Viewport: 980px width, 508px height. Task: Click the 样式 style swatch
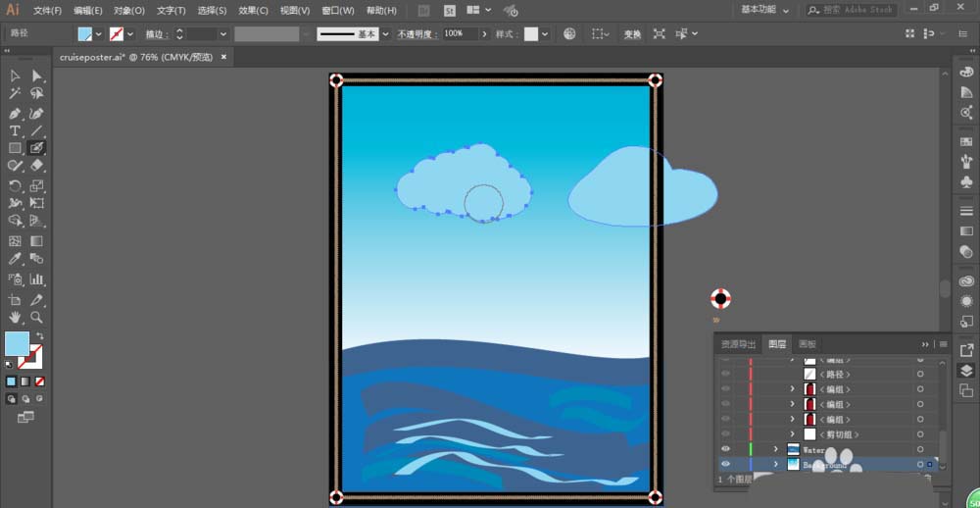530,33
